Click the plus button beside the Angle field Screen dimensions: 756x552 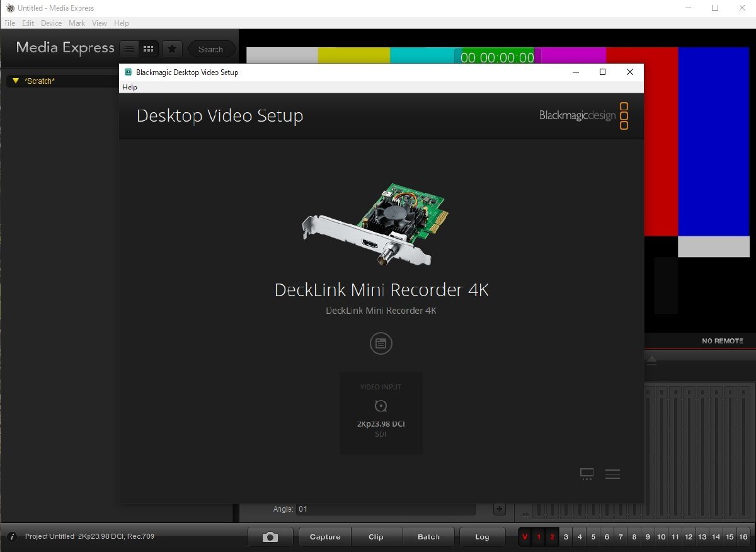[x=499, y=509]
